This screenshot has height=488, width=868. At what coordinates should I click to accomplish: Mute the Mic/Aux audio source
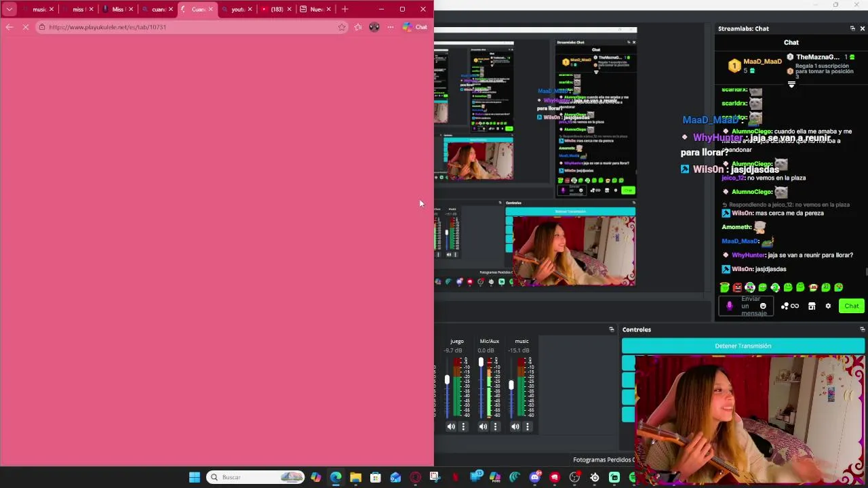483,426
